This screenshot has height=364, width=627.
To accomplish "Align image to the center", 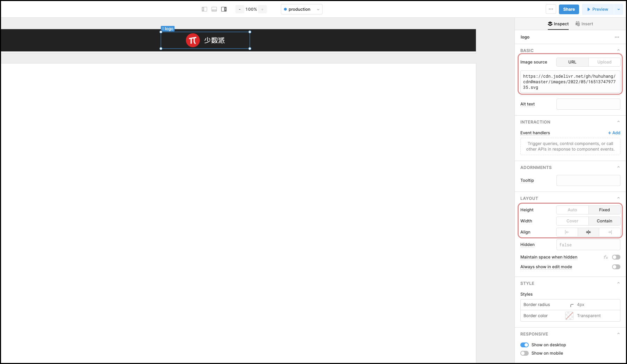I will tap(588, 232).
